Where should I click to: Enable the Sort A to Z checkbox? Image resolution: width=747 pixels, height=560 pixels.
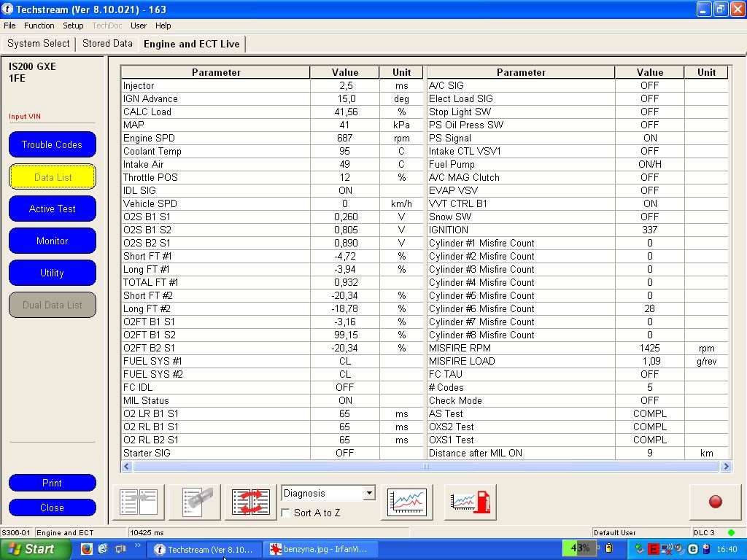click(x=286, y=513)
